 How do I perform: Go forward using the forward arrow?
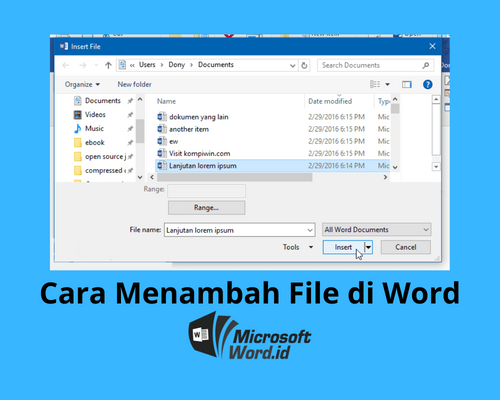click(x=83, y=65)
